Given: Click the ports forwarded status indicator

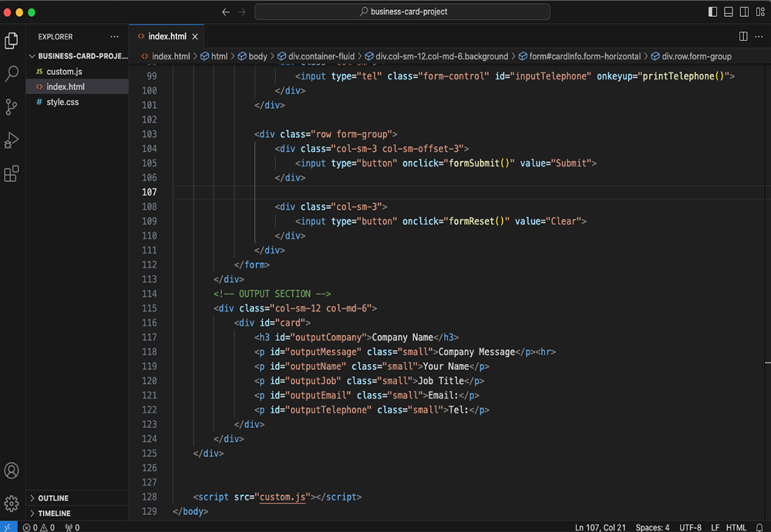Looking at the screenshot, I should click(x=72, y=527).
